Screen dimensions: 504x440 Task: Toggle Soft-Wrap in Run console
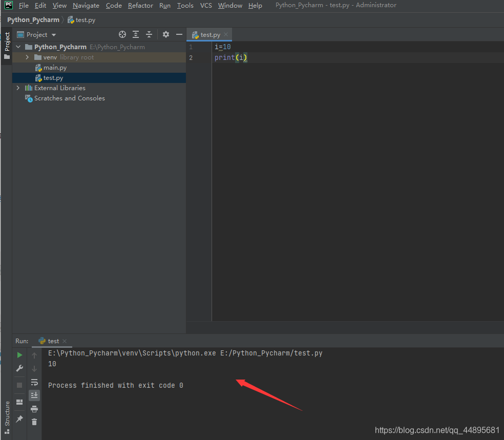coord(34,382)
